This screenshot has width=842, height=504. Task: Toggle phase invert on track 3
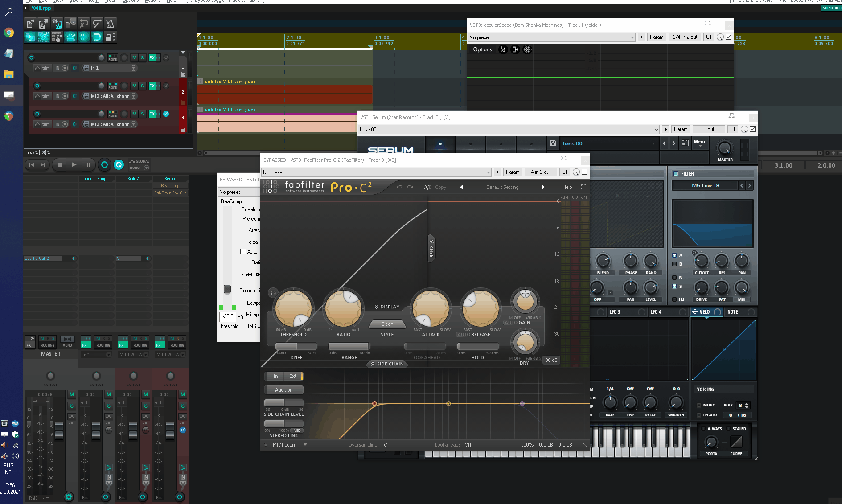click(166, 114)
